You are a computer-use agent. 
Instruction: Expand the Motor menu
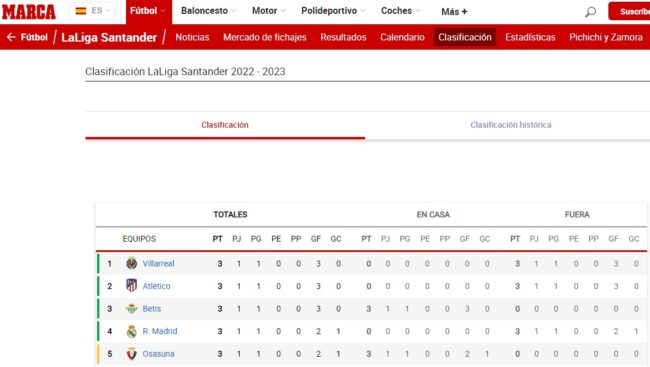click(x=268, y=11)
